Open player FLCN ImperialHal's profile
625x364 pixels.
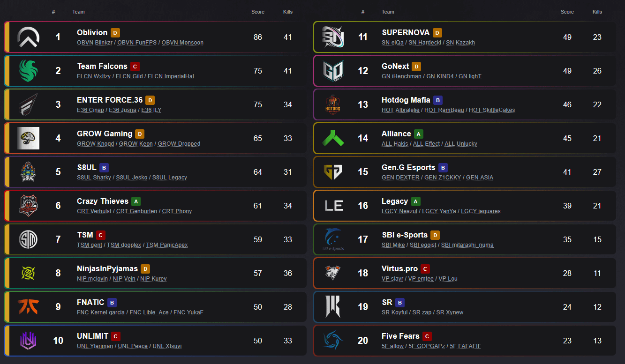click(x=171, y=76)
